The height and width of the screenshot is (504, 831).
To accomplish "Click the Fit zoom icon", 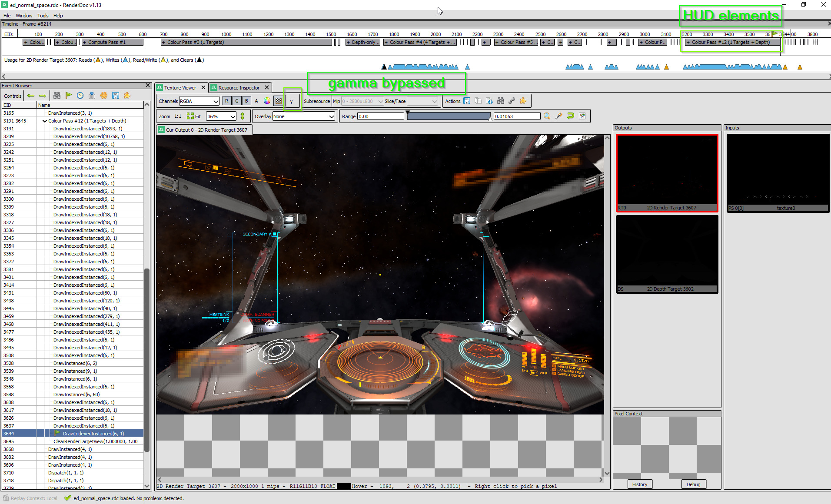I will pos(194,116).
